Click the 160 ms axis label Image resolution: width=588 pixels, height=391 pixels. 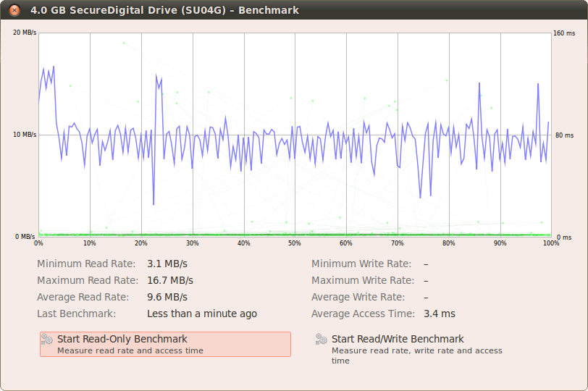(564, 33)
